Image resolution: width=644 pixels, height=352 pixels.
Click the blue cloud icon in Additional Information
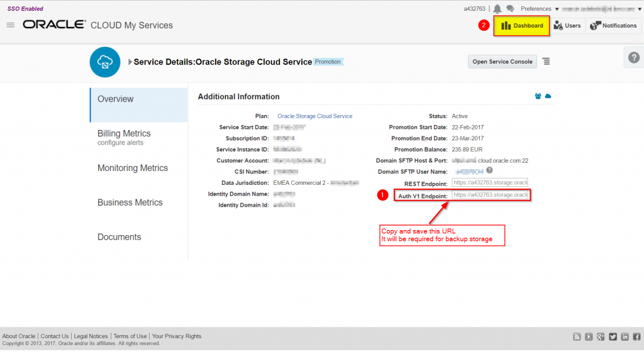(x=548, y=96)
